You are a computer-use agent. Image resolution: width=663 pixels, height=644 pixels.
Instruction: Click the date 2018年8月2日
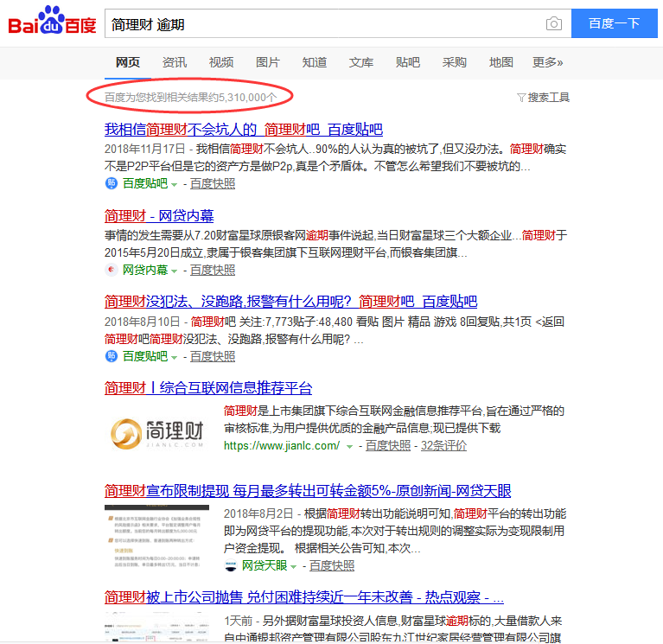pyautogui.click(x=258, y=513)
